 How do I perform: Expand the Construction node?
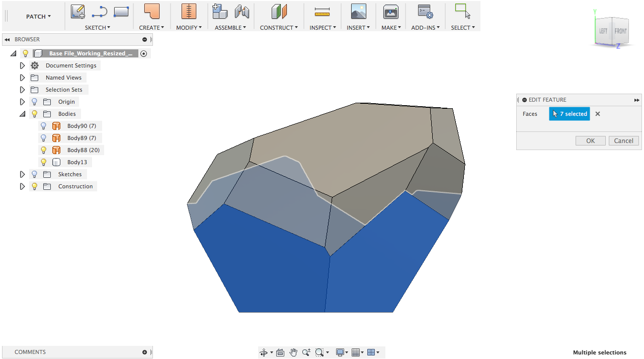(22, 186)
